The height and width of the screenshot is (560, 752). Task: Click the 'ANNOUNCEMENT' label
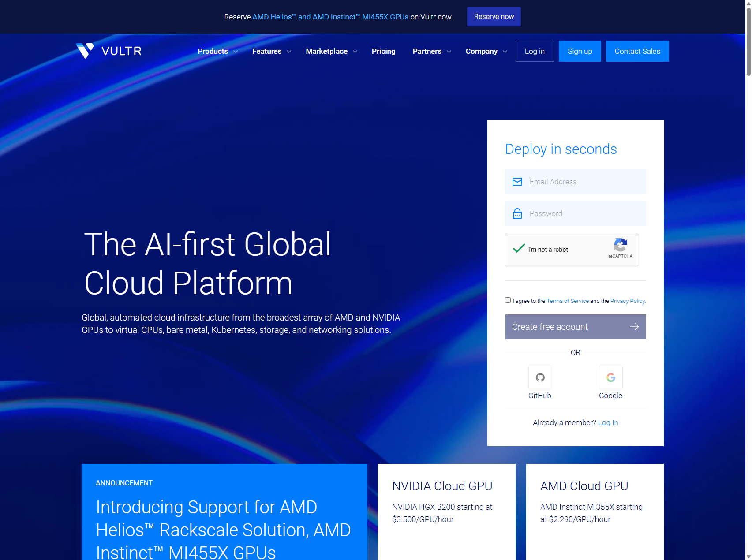[x=124, y=483]
